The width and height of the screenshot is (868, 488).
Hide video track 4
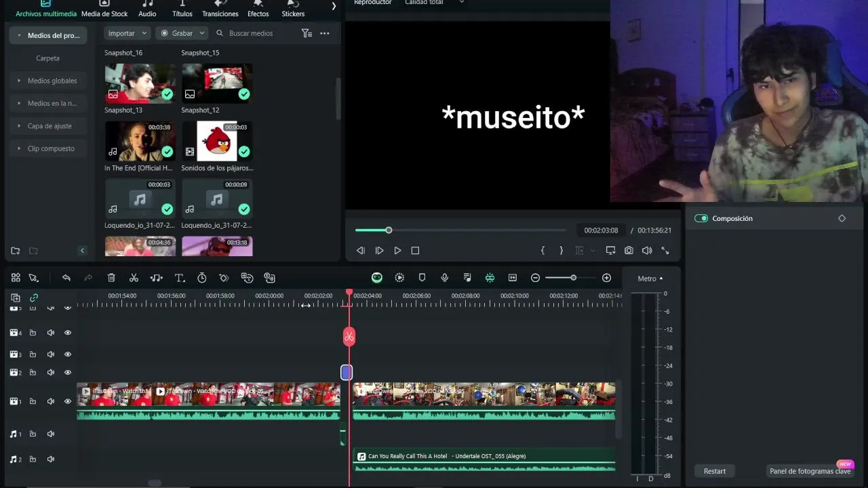pyautogui.click(x=68, y=333)
